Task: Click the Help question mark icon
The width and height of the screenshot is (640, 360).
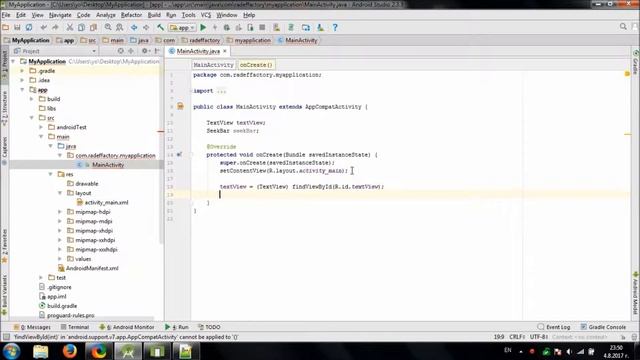Action: tap(335, 27)
